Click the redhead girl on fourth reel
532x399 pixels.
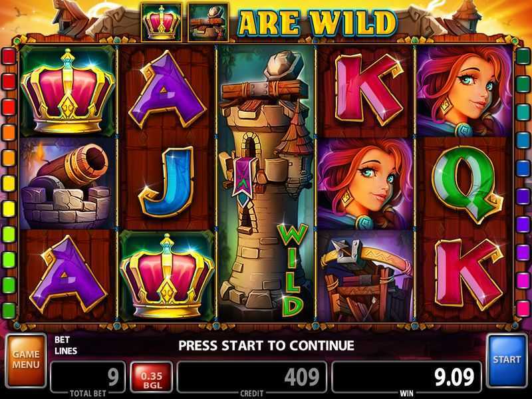[366, 184]
